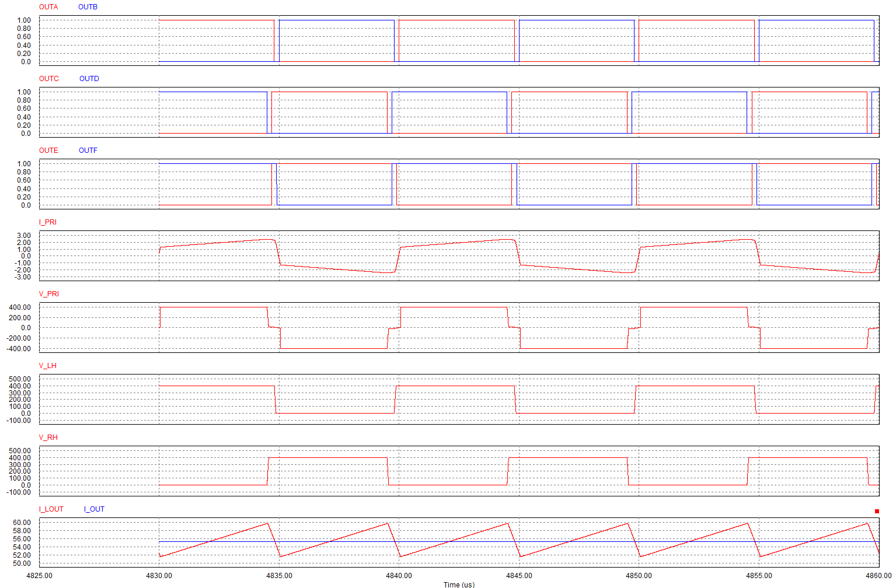Choose the I_LOUT trace label
The width and height of the screenshot is (896, 588).
click(x=51, y=509)
